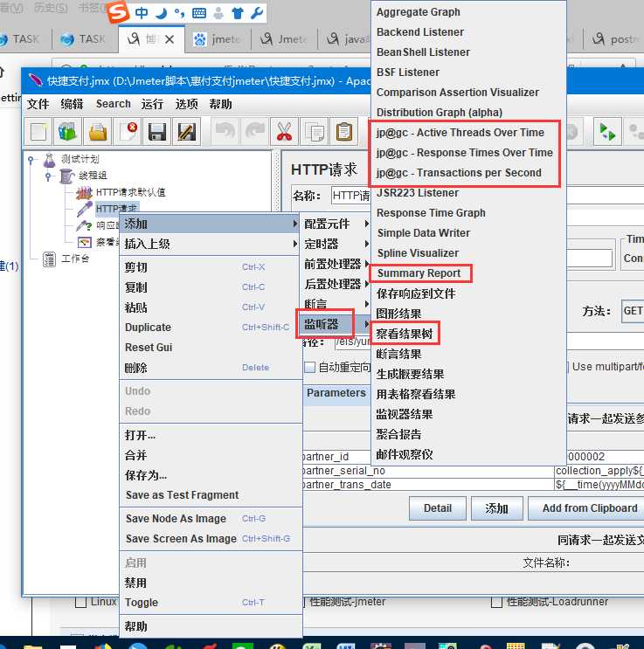
Task: Click the Cut scissors toolbar icon
Action: pyautogui.click(x=284, y=132)
